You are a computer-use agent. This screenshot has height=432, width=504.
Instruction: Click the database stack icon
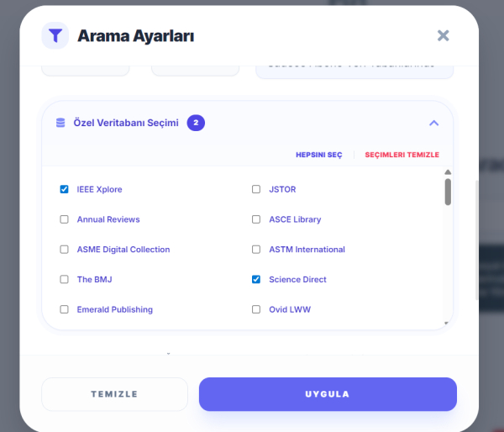coord(60,123)
